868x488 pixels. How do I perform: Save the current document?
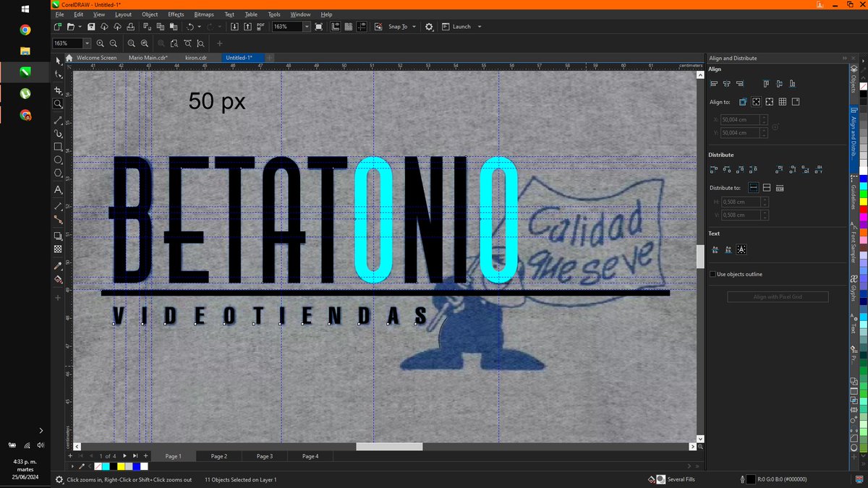pyautogui.click(x=92, y=27)
